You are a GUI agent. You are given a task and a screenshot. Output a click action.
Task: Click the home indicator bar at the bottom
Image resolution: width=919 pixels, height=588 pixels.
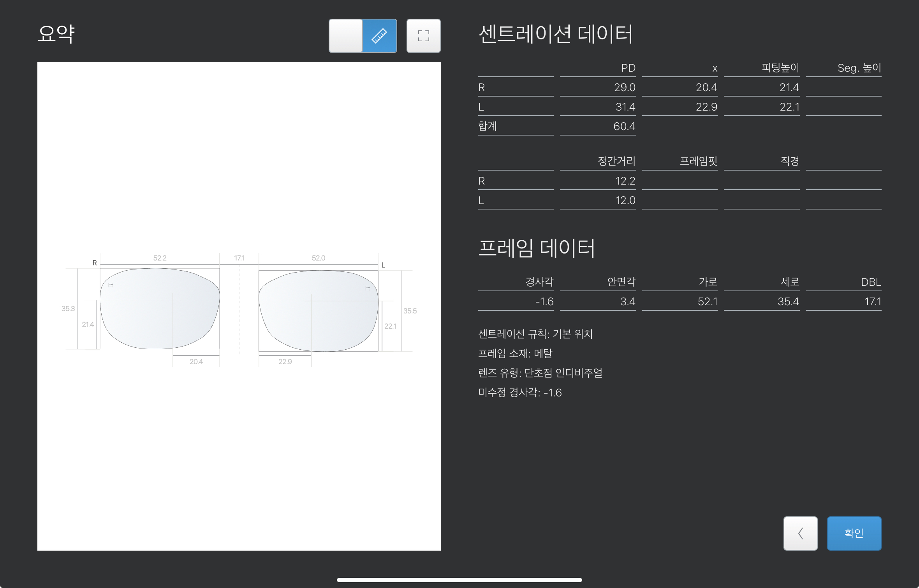(x=459, y=580)
